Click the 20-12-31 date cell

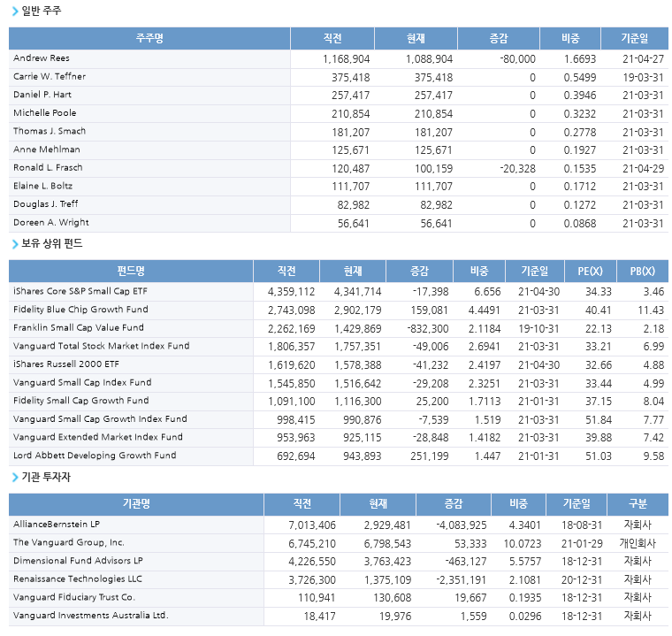[x=582, y=580]
